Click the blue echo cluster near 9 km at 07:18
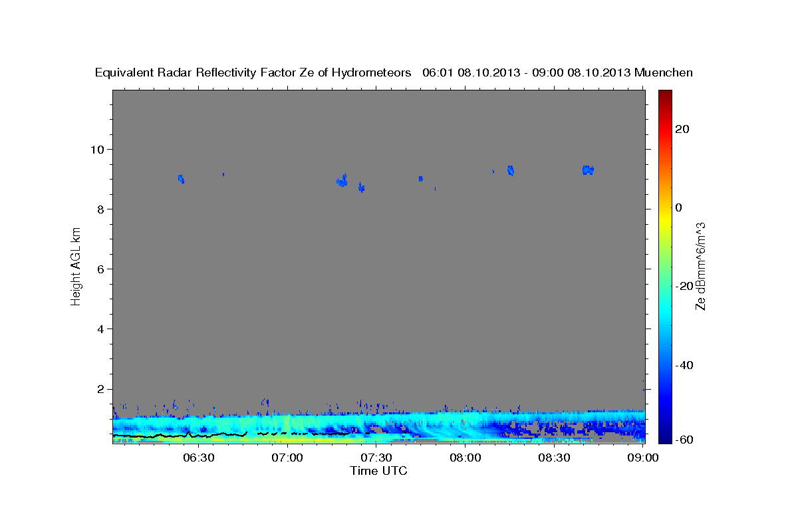 (342, 180)
